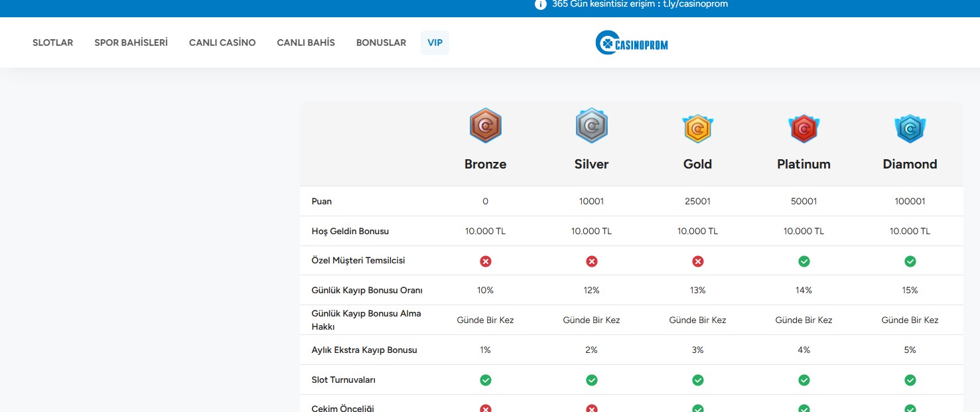980x412 pixels.
Task: Select the VIP tab
Action: 435,42
